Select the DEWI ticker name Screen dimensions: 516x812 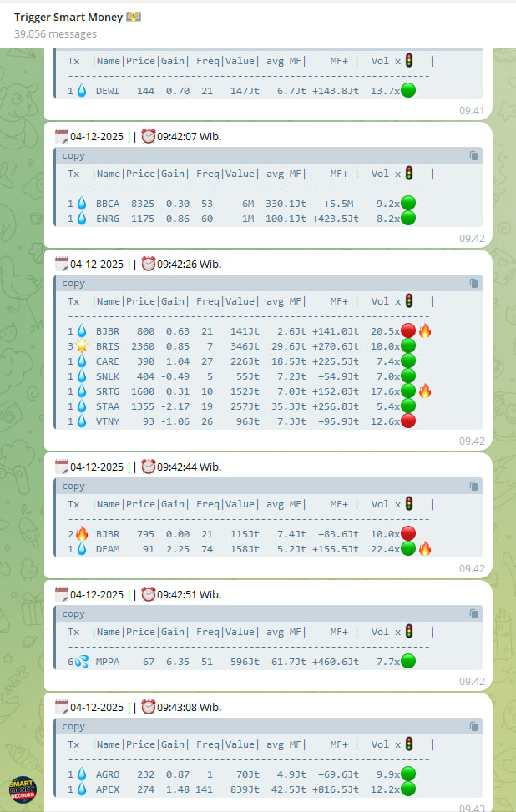pos(107,91)
